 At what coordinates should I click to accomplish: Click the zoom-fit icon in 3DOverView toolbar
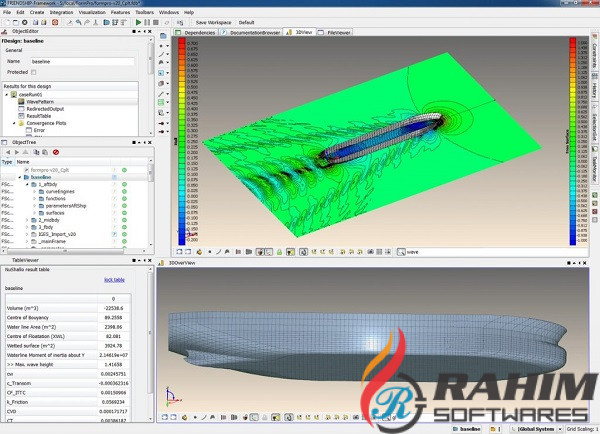pos(165,417)
